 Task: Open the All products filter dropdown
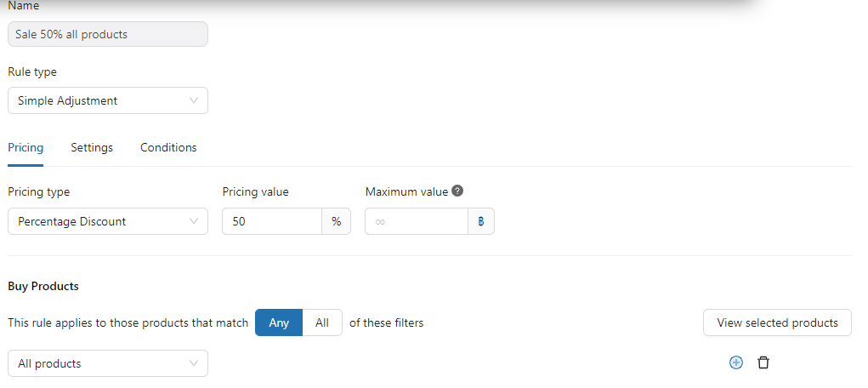(108, 363)
